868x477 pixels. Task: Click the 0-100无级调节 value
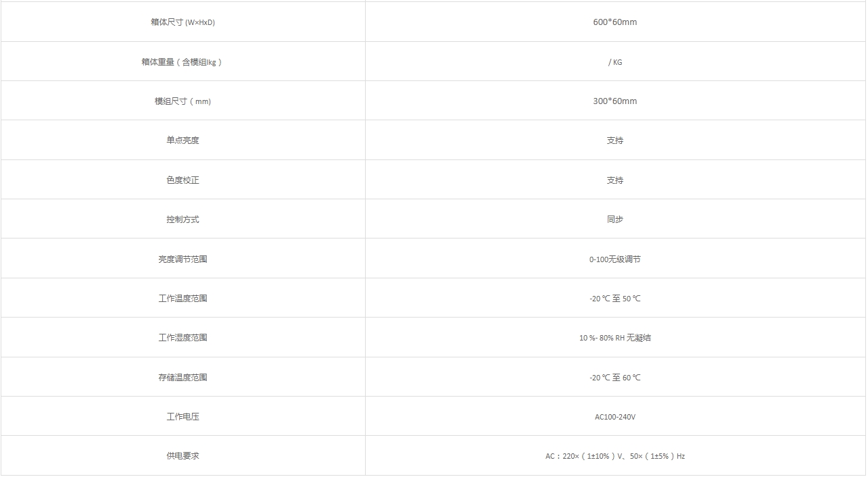coord(614,259)
